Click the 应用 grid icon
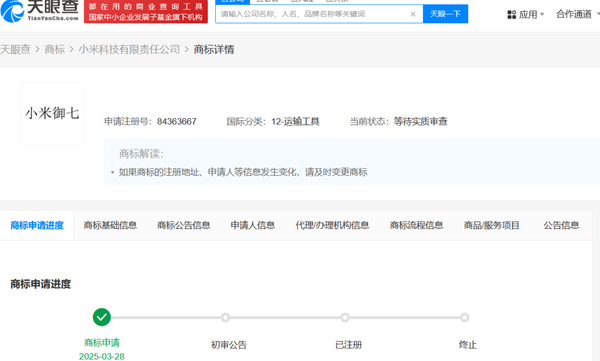 [x=511, y=15]
